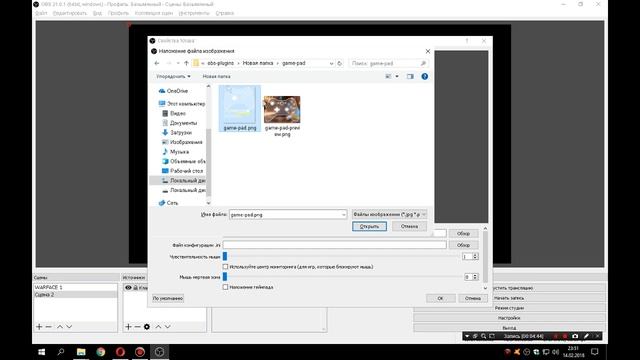Screen dimensions: 640x360
Task: Open source properties gear icon
Action: (x=147, y=327)
